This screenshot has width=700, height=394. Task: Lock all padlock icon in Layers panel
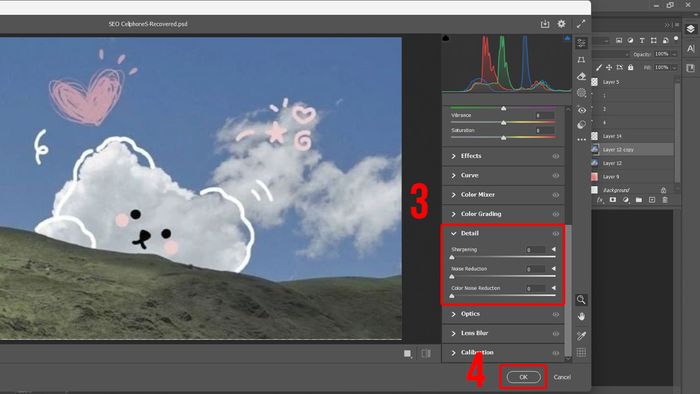(630, 67)
